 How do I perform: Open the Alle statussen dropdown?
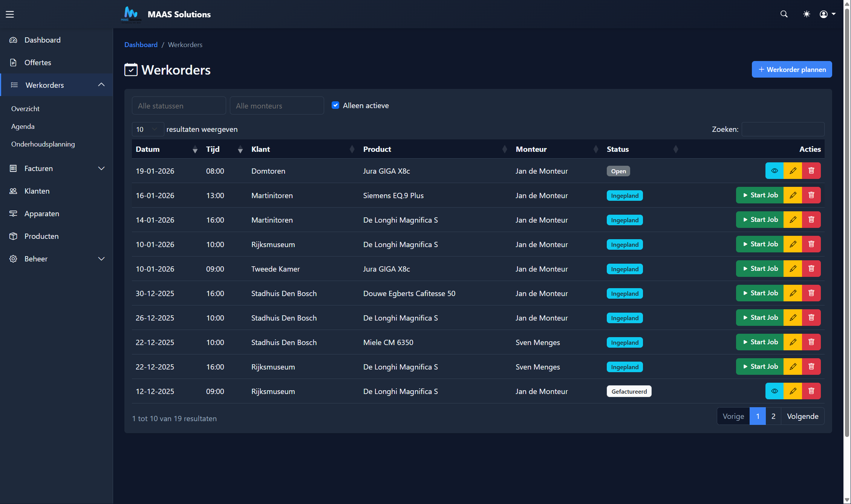point(179,106)
